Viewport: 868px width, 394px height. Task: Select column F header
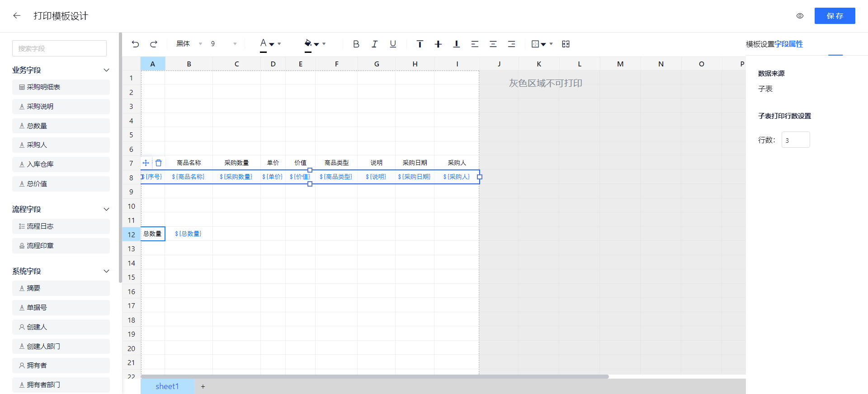(x=336, y=64)
